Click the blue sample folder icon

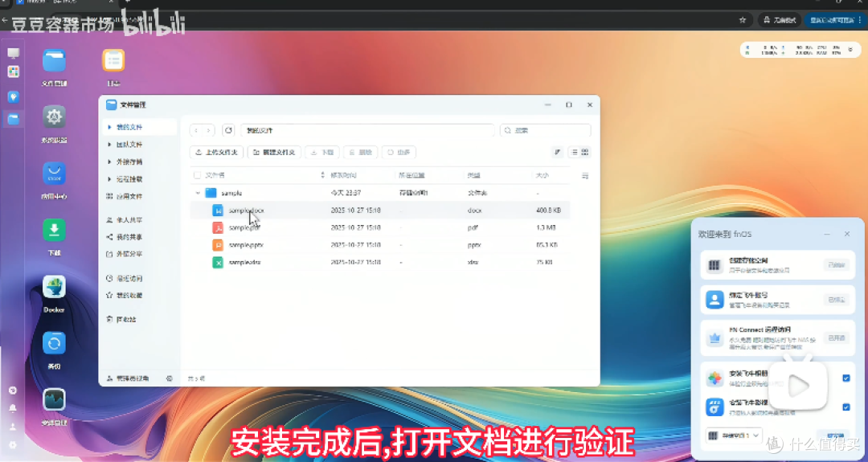pos(211,193)
